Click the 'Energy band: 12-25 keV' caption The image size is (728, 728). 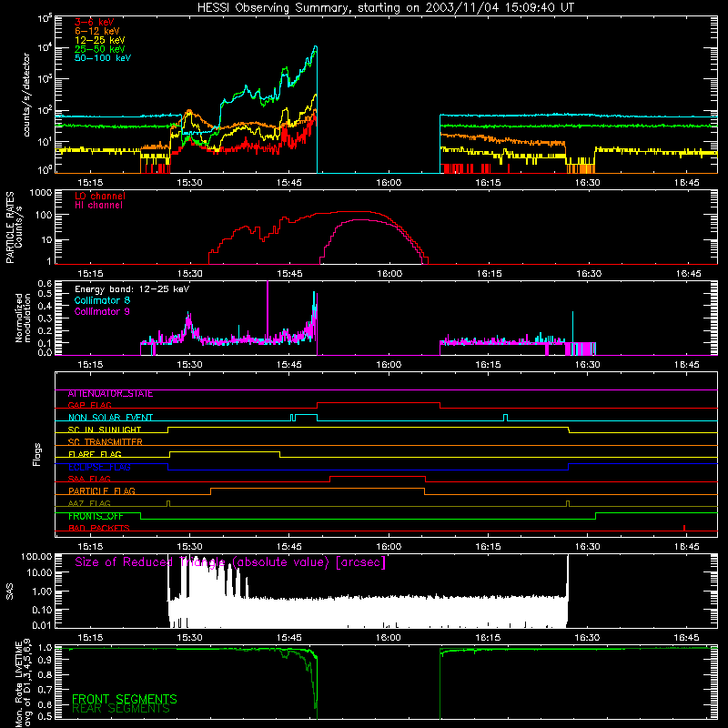click(x=132, y=289)
